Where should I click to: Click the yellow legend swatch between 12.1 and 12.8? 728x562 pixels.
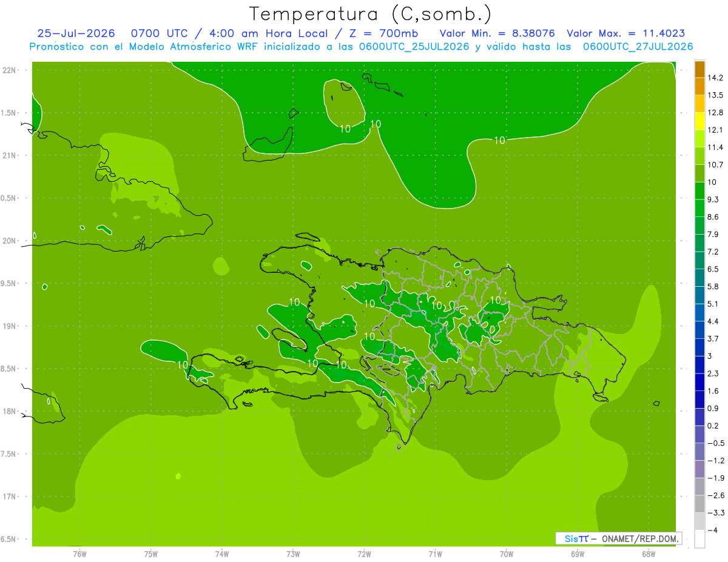click(699, 121)
